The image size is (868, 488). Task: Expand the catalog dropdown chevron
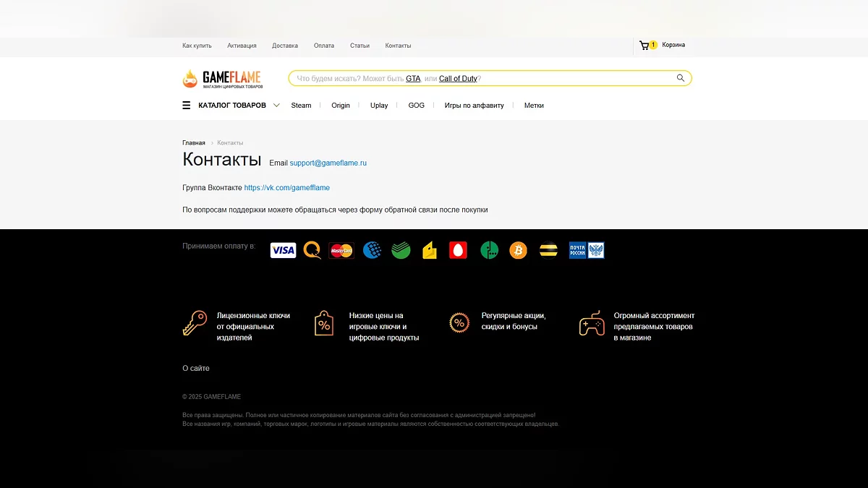click(276, 106)
